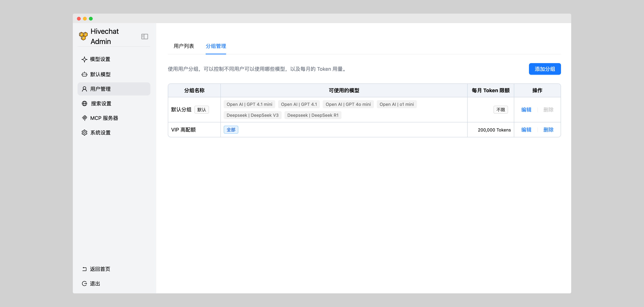Click the MCP 服务器 sidebar icon
Viewport: 644px width, 307px height.
pos(84,118)
